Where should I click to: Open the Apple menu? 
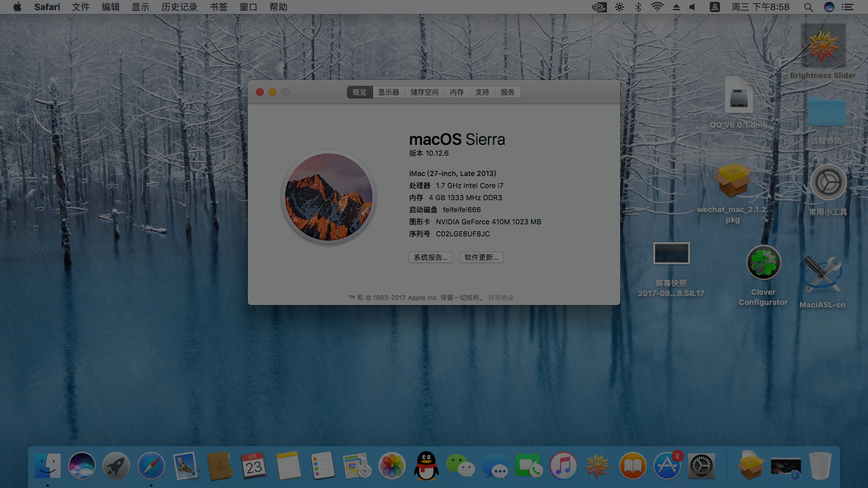pyautogui.click(x=17, y=7)
